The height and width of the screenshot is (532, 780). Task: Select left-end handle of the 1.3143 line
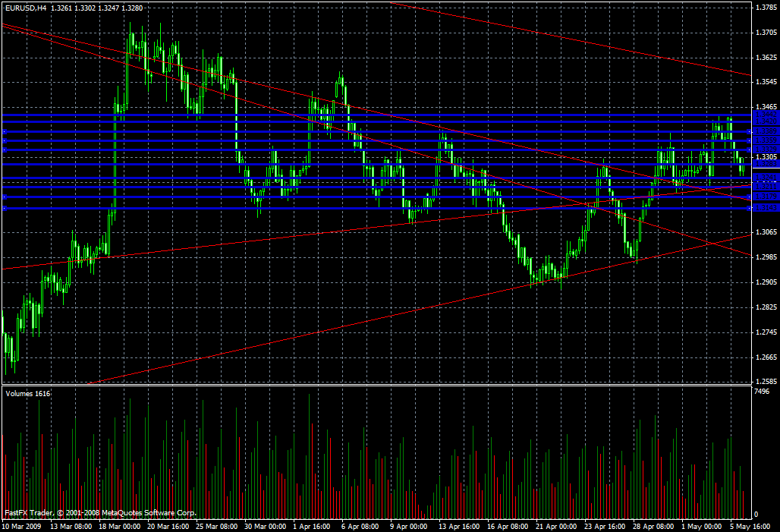[4, 208]
